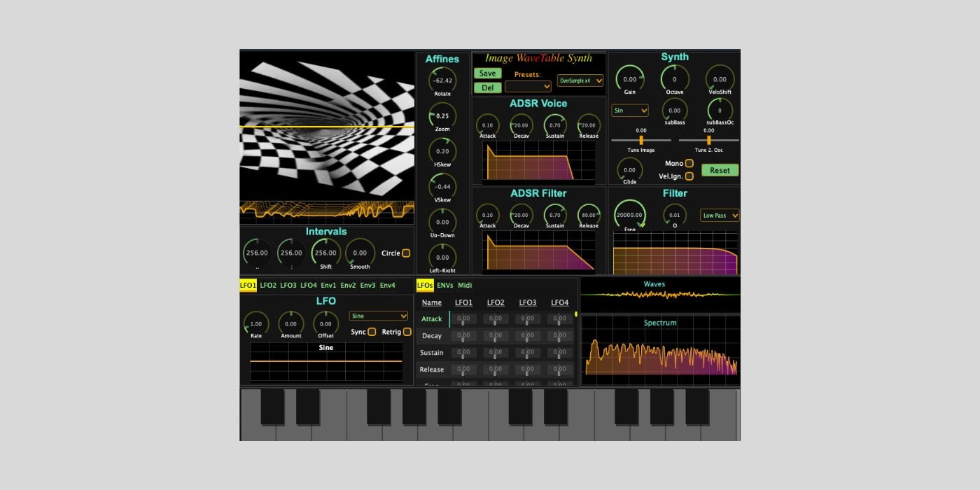The width and height of the screenshot is (980, 490).
Task: Open the OverSample x4 dropdown
Action: click(x=580, y=80)
